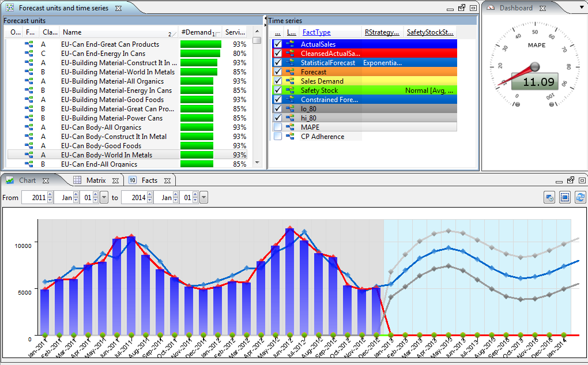This screenshot has width=588, height=365.
Task: Click the MAPE row icon
Action: 290,127
